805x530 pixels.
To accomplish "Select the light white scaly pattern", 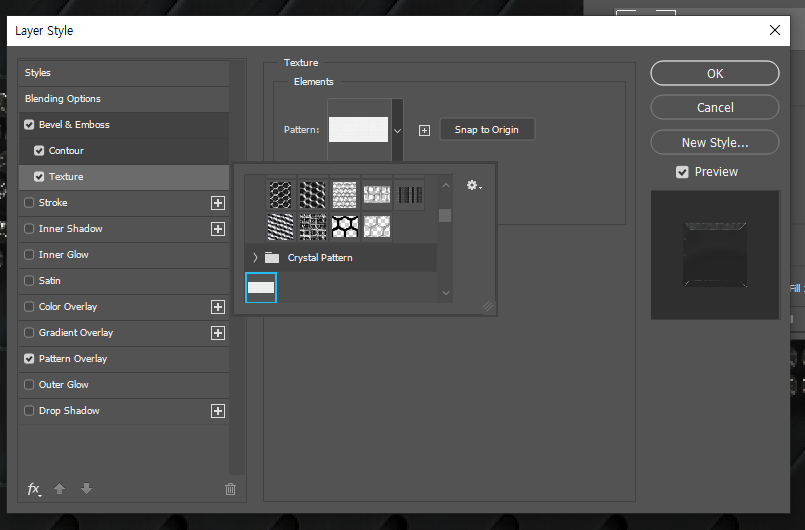I will [x=344, y=195].
